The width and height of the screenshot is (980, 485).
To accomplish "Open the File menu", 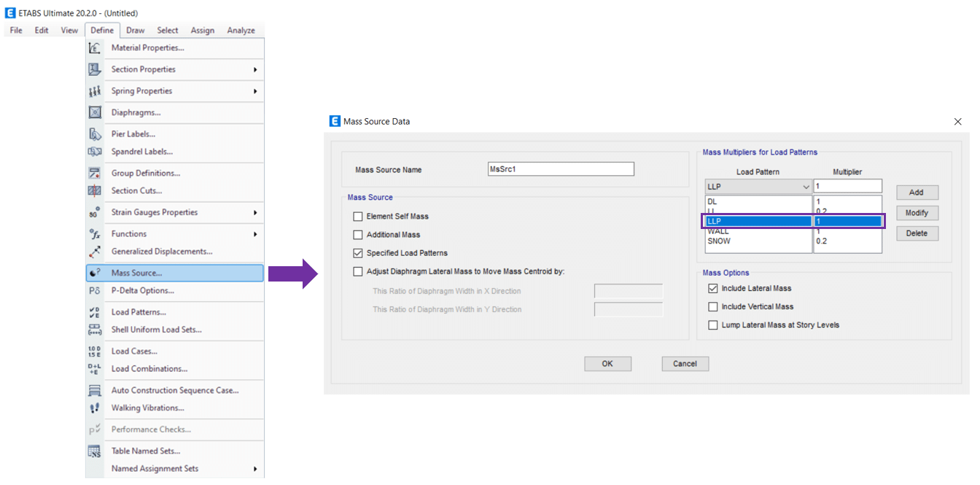I will point(16,30).
